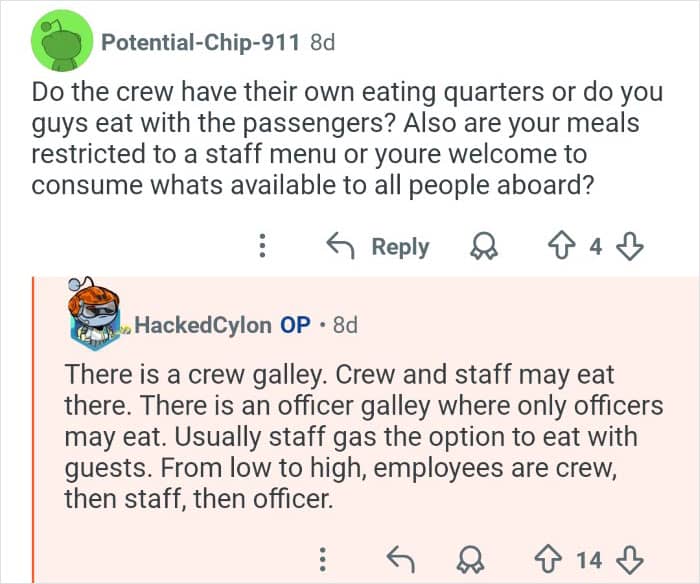Open Potential-Chip-911 user profile link
700x584 pixels.
202,42
